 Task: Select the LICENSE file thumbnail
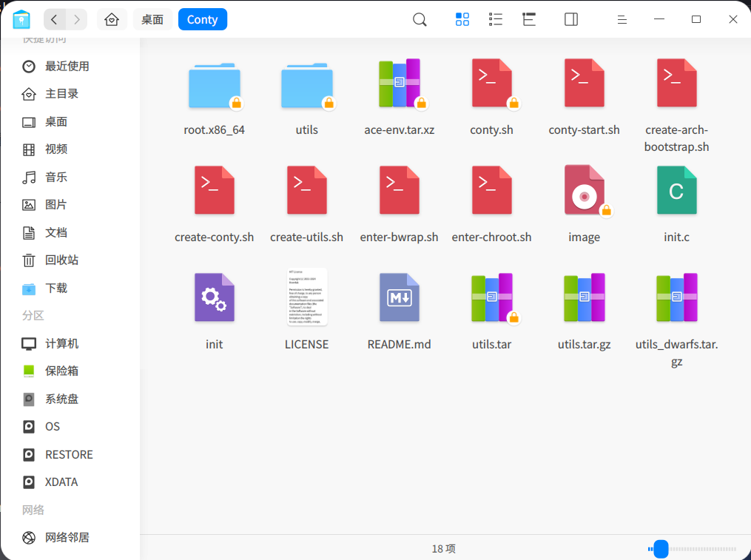pos(307,297)
